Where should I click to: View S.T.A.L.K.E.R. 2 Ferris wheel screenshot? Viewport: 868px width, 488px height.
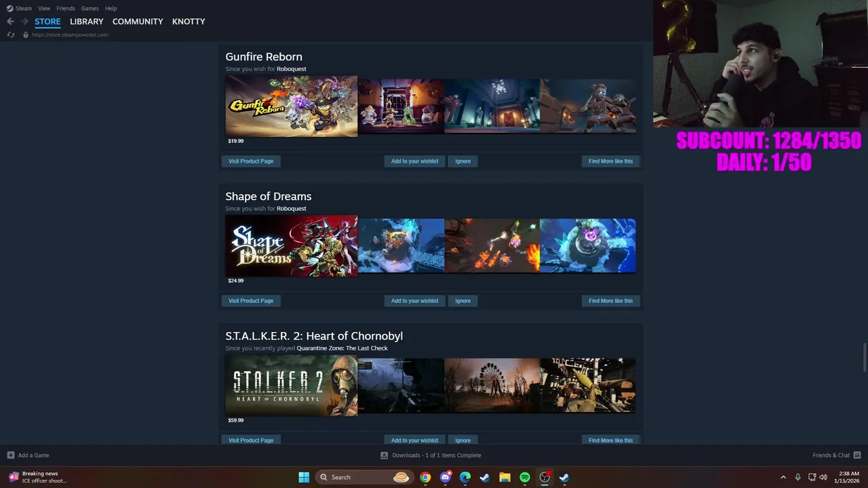pyautogui.click(x=492, y=386)
